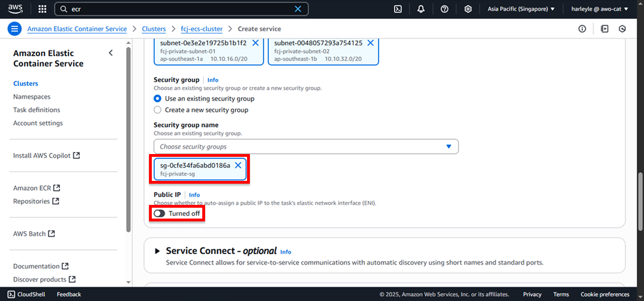The image size is (644, 301).
Task: Open the AWS home logo
Action: (15, 8)
